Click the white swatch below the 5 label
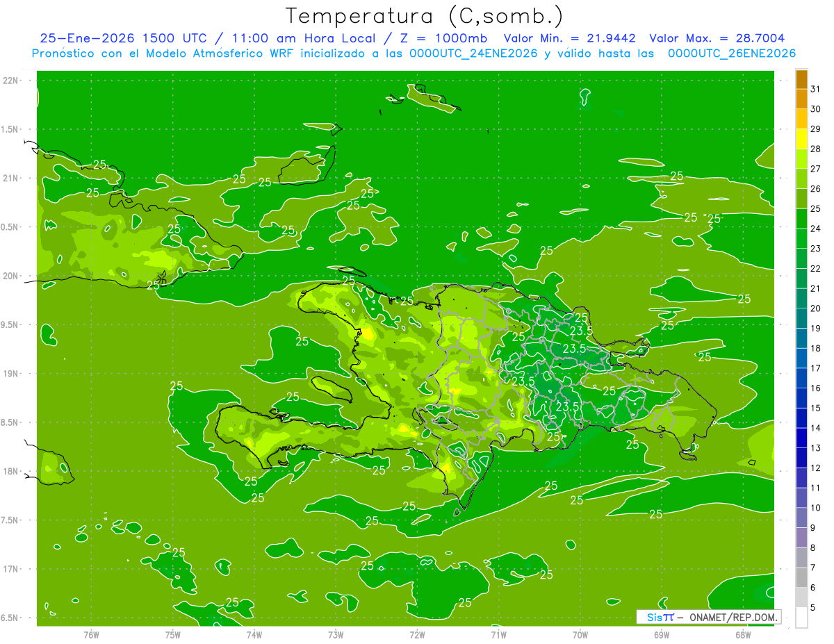834x644 pixels. (801, 618)
